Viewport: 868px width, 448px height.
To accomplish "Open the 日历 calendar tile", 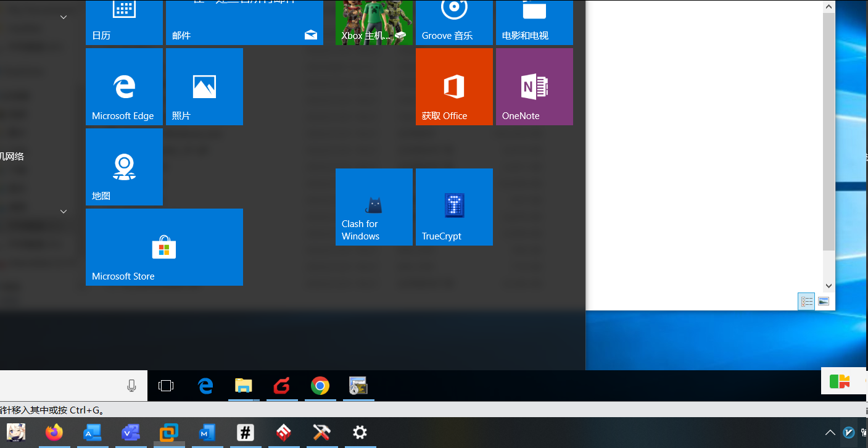I will 124,22.
